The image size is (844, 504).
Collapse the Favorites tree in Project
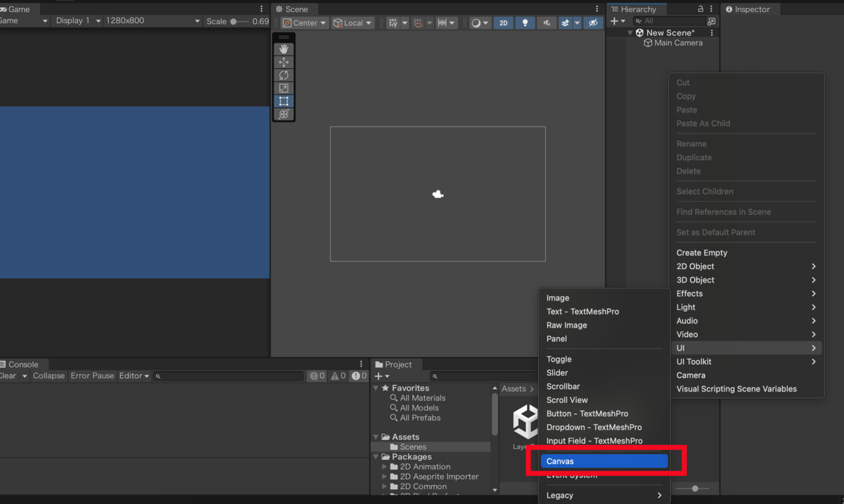coord(376,388)
